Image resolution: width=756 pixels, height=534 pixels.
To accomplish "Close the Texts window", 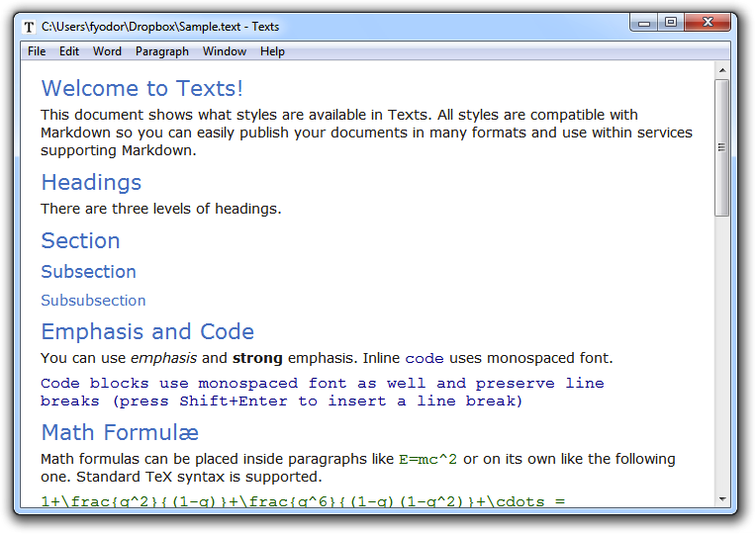I will [x=708, y=23].
